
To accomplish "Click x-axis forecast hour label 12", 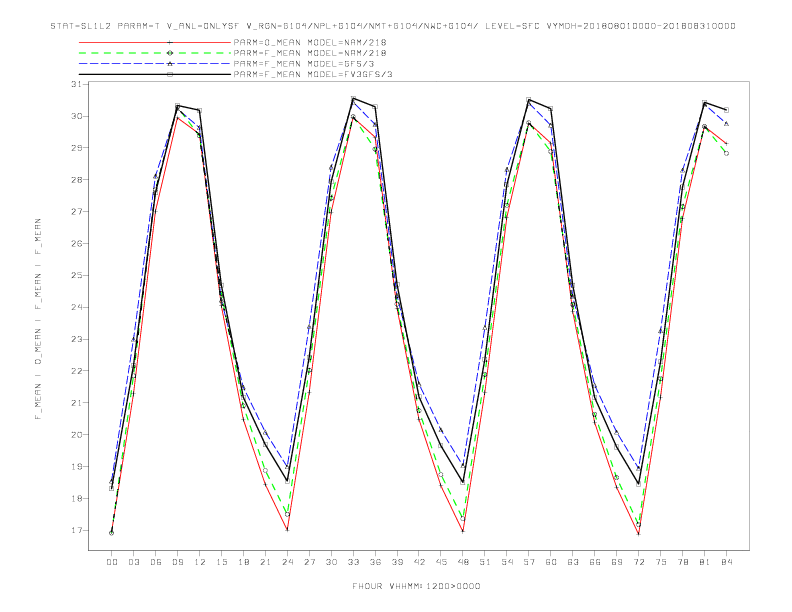I will click(x=200, y=562).
